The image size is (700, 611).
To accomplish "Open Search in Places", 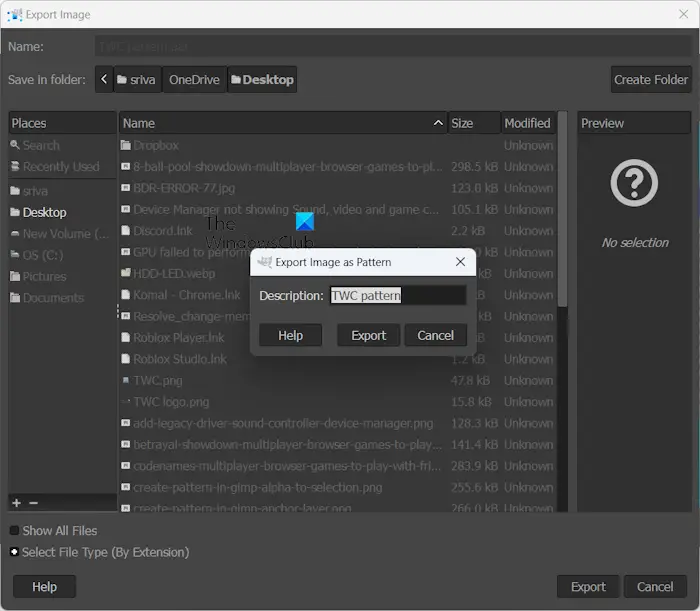I will pyautogui.click(x=62, y=145).
